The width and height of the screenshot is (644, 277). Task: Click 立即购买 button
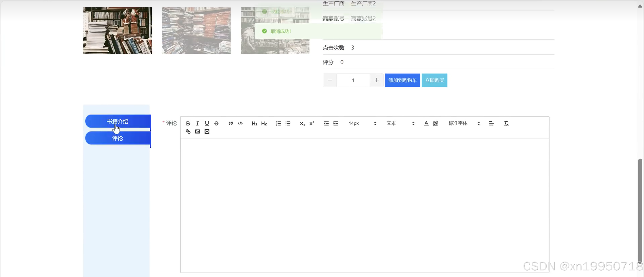(434, 80)
